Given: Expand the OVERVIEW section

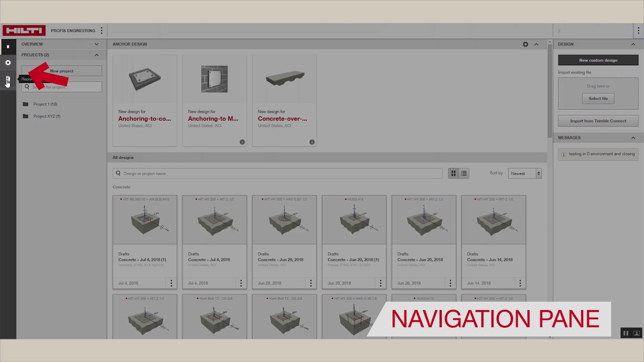Looking at the screenshot, I should (97, 44).
